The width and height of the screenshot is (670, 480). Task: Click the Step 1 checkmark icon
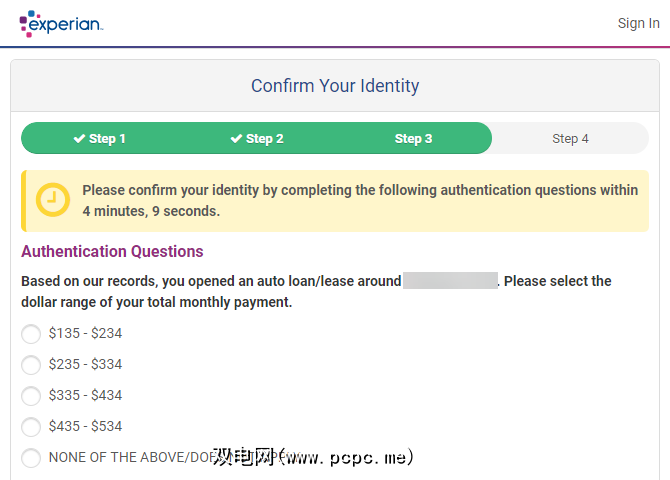click(79, 139)
